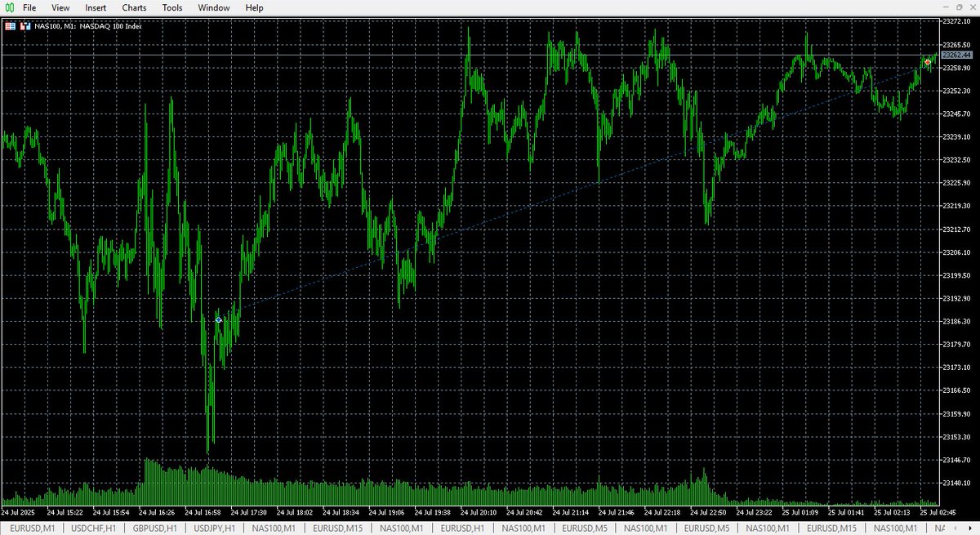Open the File menu
Screen dimensions: 980x535
[x=29, y=7]
